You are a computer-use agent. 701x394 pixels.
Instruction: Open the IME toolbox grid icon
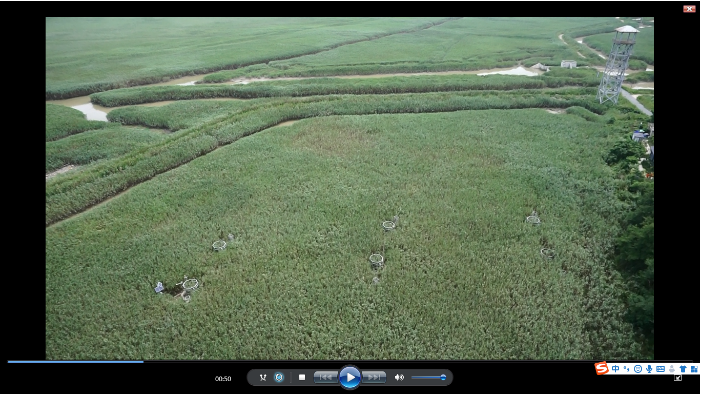(694, 369)
